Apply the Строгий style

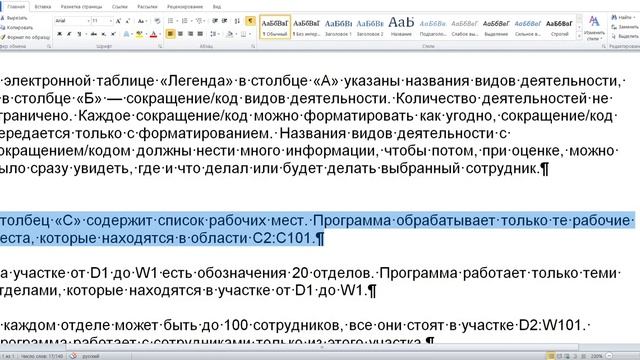pos(559,27)
